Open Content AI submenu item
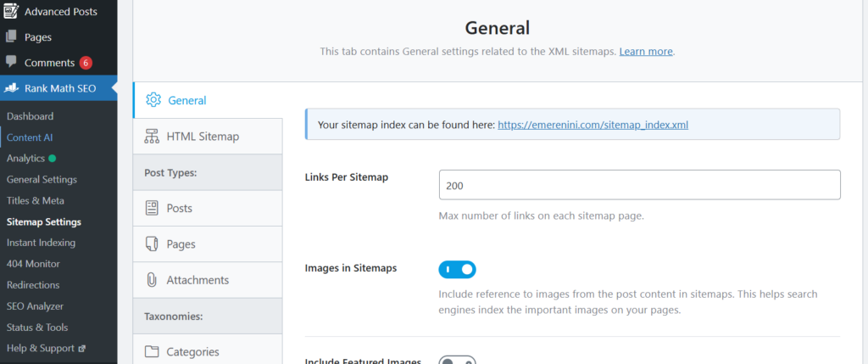This screenshot has width=868, height=364. (x=30, y=137)
